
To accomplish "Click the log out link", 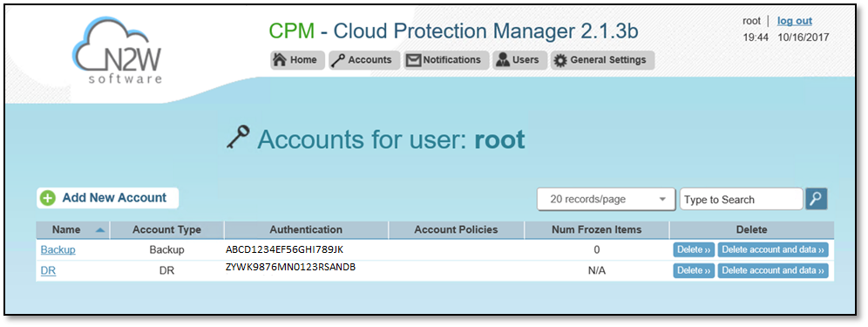I will [x=795, y=21].
